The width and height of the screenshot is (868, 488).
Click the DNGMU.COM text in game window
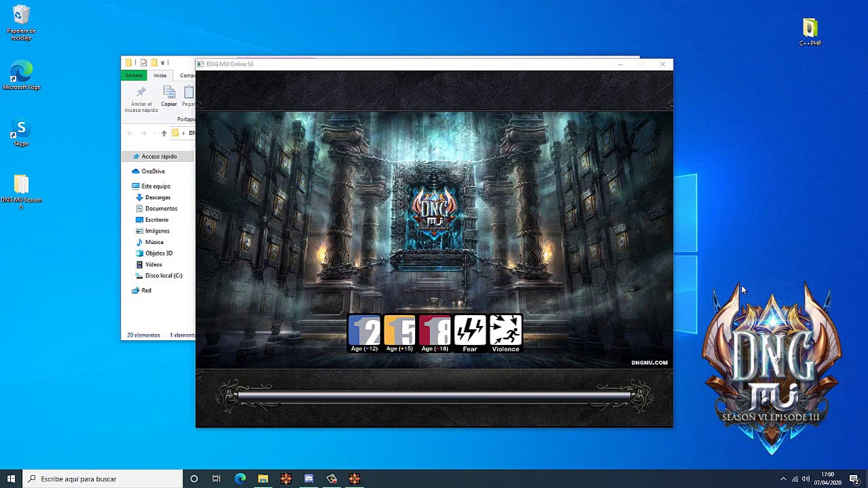[649, 363]
